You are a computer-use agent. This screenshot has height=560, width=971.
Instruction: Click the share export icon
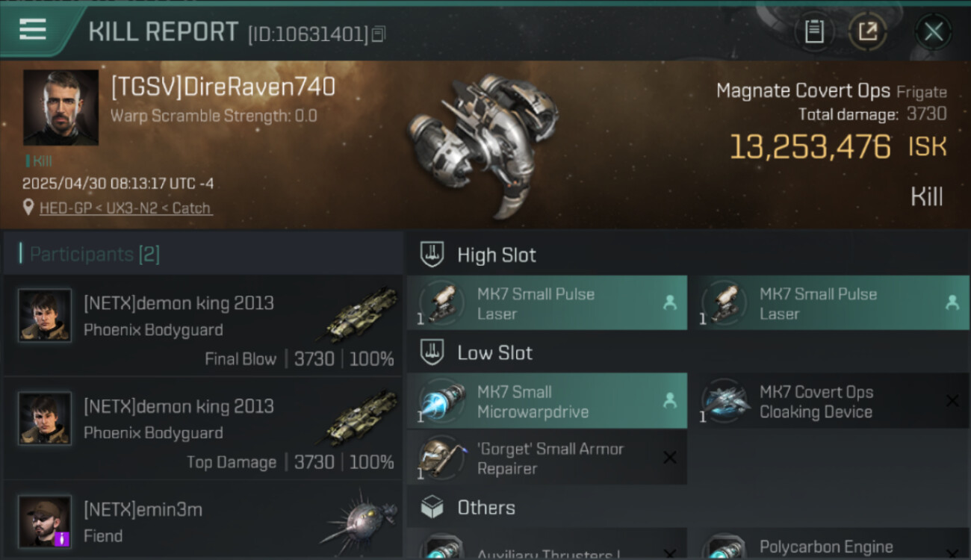(x=868, y=31)
